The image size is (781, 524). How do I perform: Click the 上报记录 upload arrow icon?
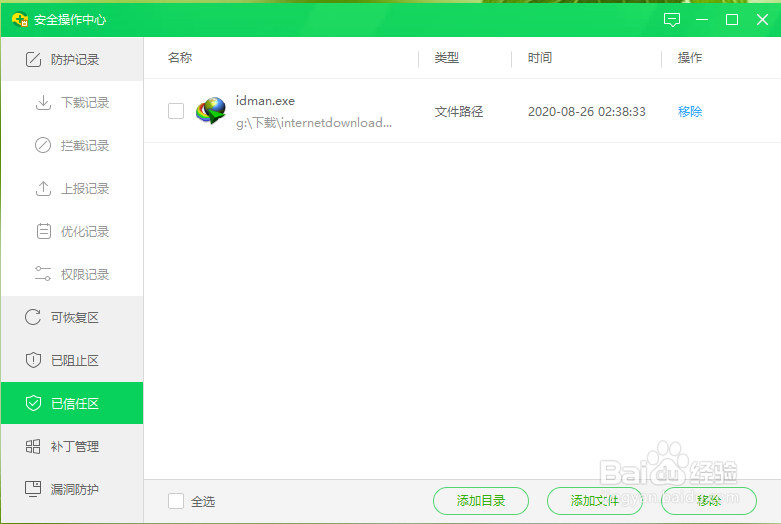pos(43,188)
